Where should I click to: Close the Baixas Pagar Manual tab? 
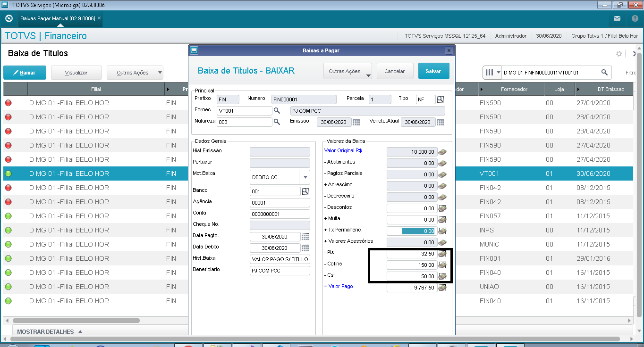tap(99, 18)
